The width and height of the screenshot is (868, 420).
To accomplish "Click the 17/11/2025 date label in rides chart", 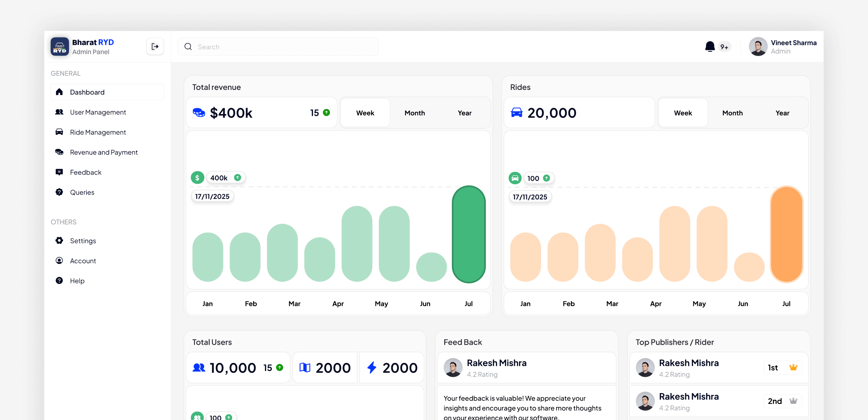I will [530, 197].
